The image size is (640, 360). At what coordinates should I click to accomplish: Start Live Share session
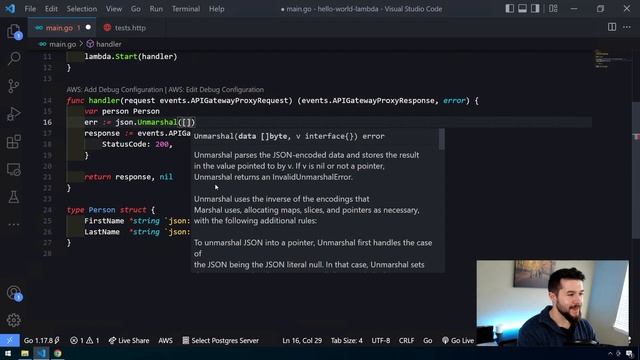click(129, 340)
